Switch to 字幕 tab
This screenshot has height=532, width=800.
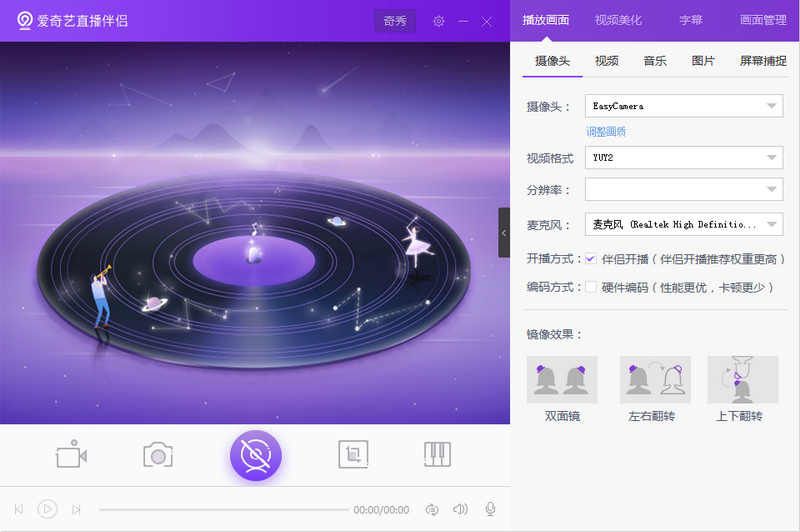pos(691,20)
